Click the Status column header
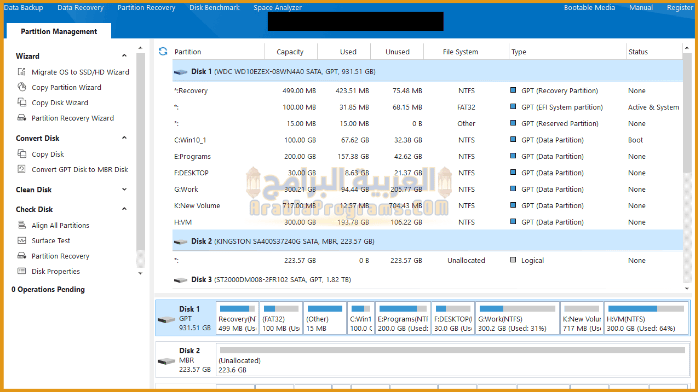 pyautogui.click(x=638, y=52)
